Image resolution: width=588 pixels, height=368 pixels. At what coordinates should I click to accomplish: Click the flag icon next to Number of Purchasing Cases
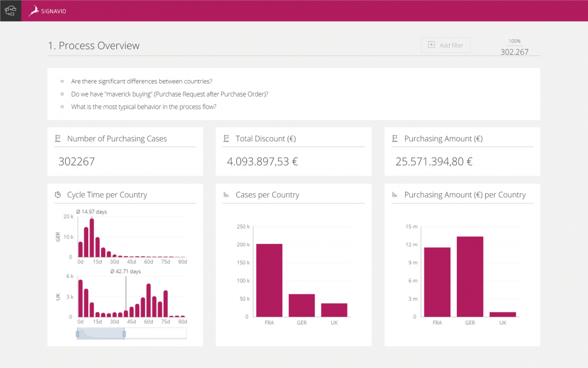tap(58, 139)
